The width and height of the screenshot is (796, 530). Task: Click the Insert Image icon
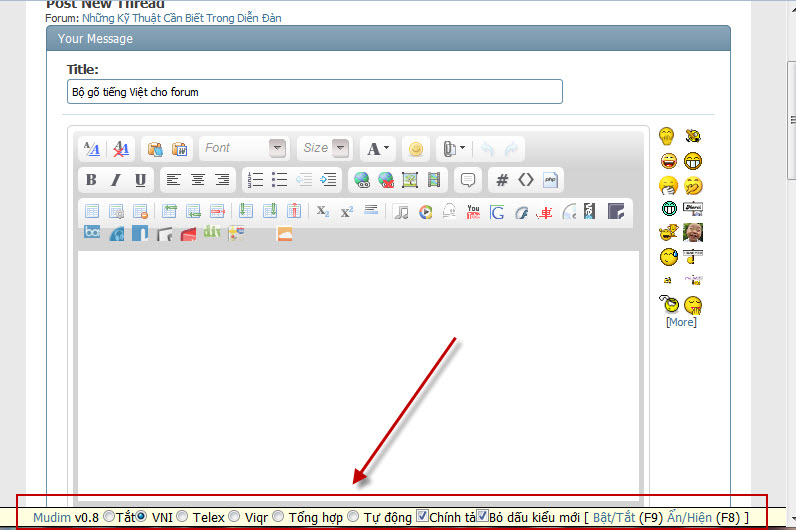409,180
